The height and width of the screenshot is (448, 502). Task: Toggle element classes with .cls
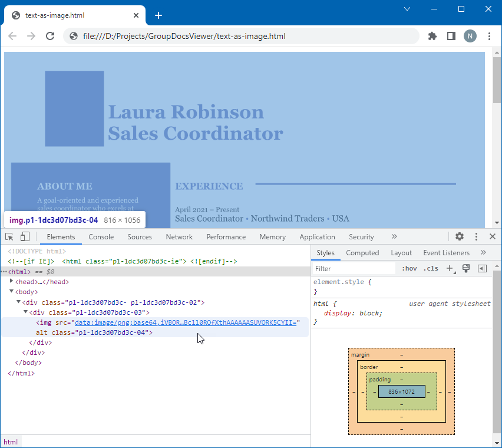coord(431,268)
